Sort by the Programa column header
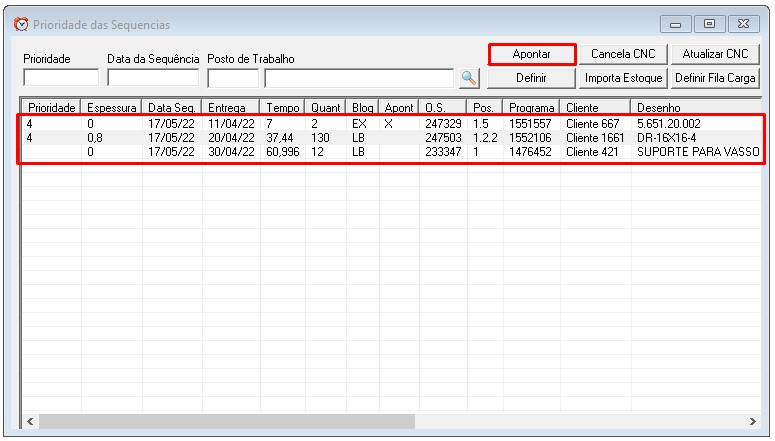775x441 pixels. 532,107
